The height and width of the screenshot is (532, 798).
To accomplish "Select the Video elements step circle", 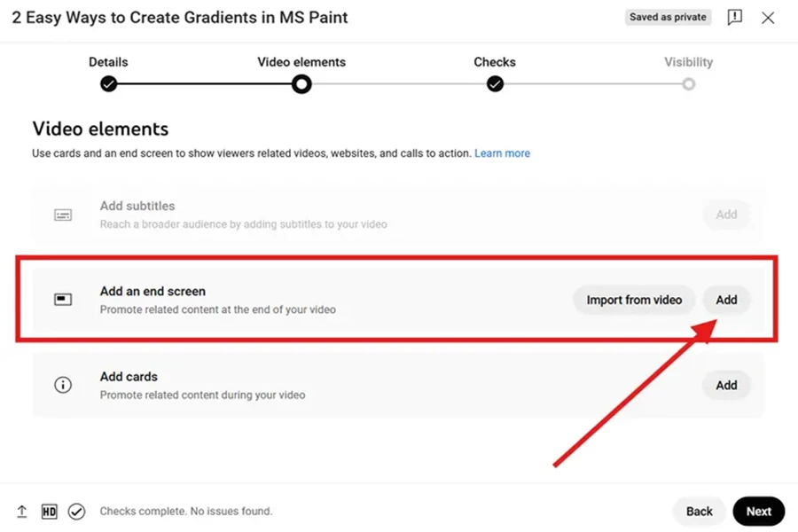I will coord(301,83).
